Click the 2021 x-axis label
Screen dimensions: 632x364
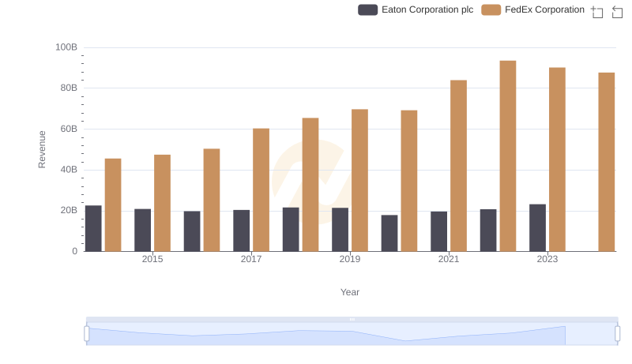(x=449, y=259)
